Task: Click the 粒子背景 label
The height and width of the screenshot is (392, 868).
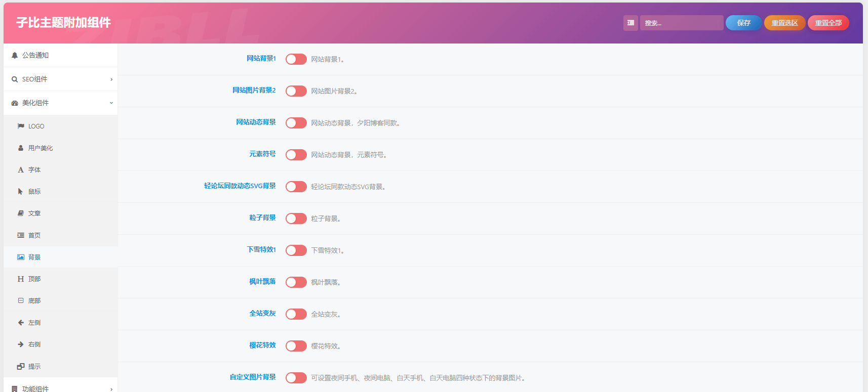Action: point(262,218)
